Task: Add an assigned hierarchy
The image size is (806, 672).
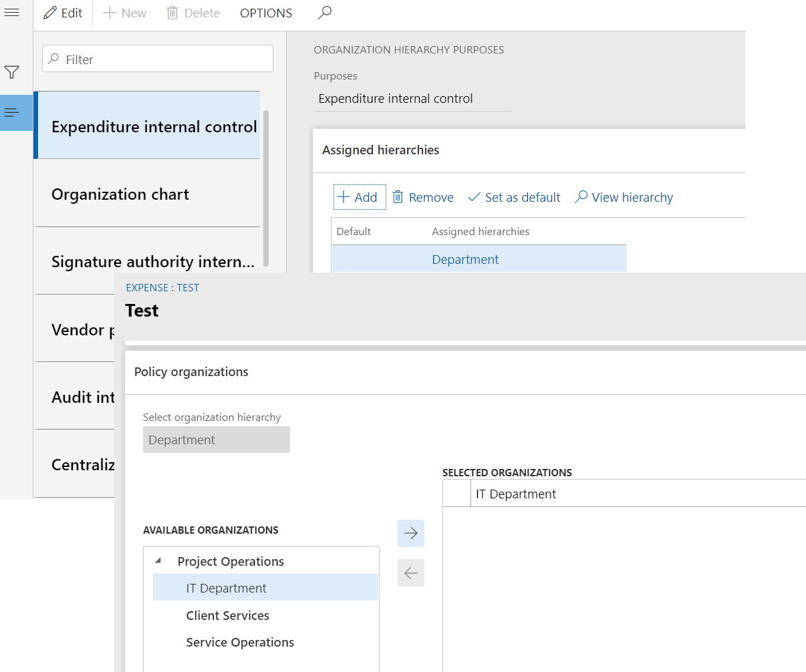Action: click(x=359, y=197)
